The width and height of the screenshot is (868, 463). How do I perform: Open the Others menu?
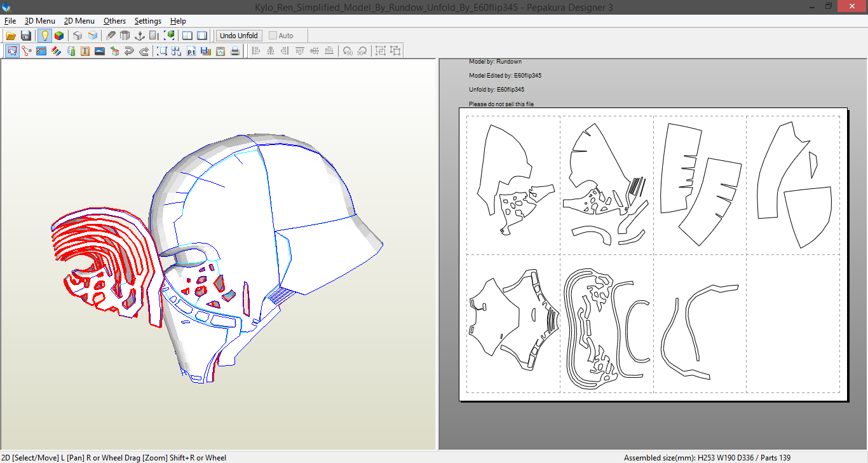[115, 21]
